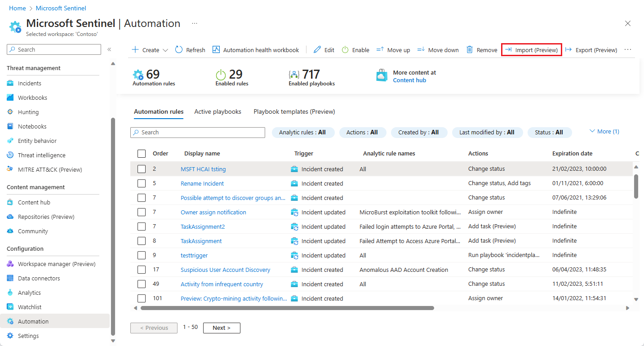Click the Import (Preview) arrow icon
This screenshot has height=346, width=644.
click(508, 50)
